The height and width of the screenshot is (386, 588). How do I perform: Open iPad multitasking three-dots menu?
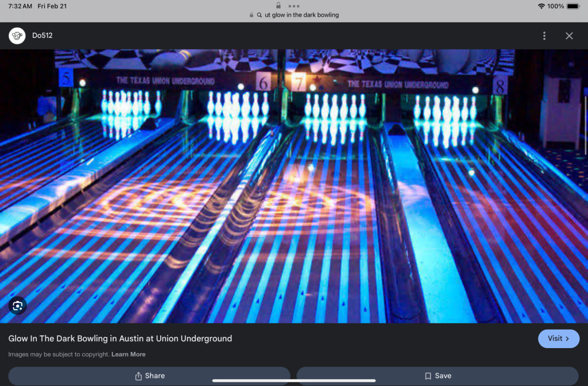294,6
